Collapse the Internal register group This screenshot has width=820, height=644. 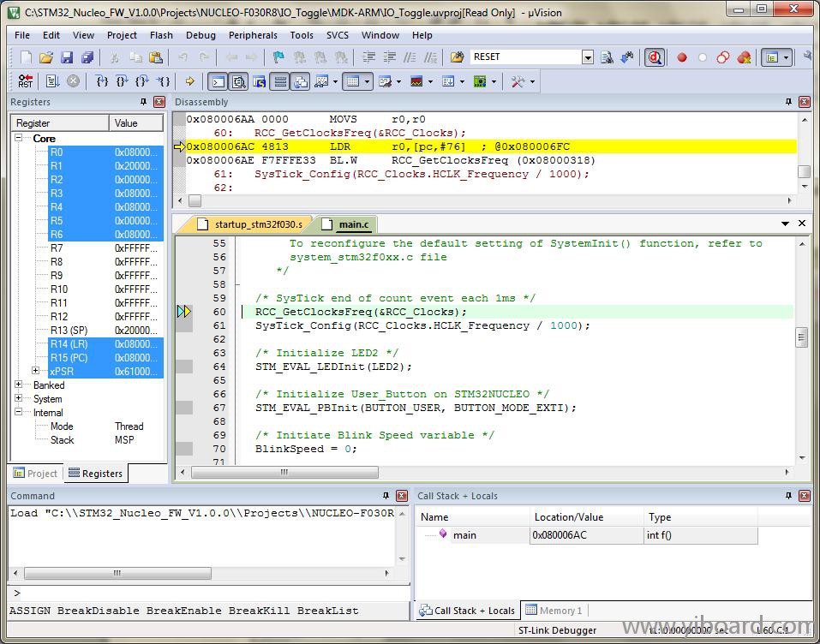(19, 412)
